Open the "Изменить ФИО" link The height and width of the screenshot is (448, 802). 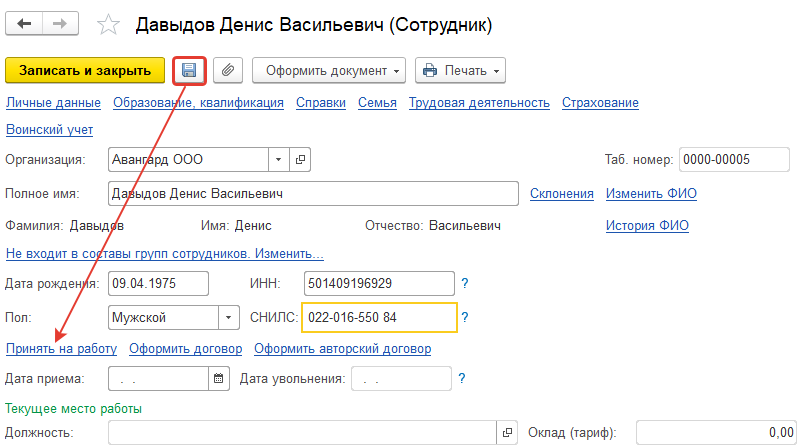(x=651, y=193)
